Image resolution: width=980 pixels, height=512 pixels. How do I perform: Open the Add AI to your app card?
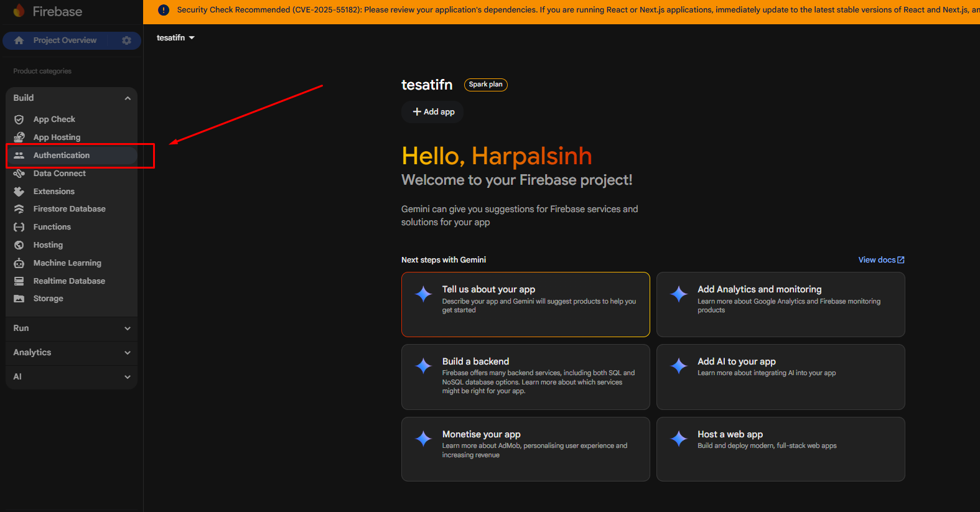pyautogui.click(x=781, y=377)
